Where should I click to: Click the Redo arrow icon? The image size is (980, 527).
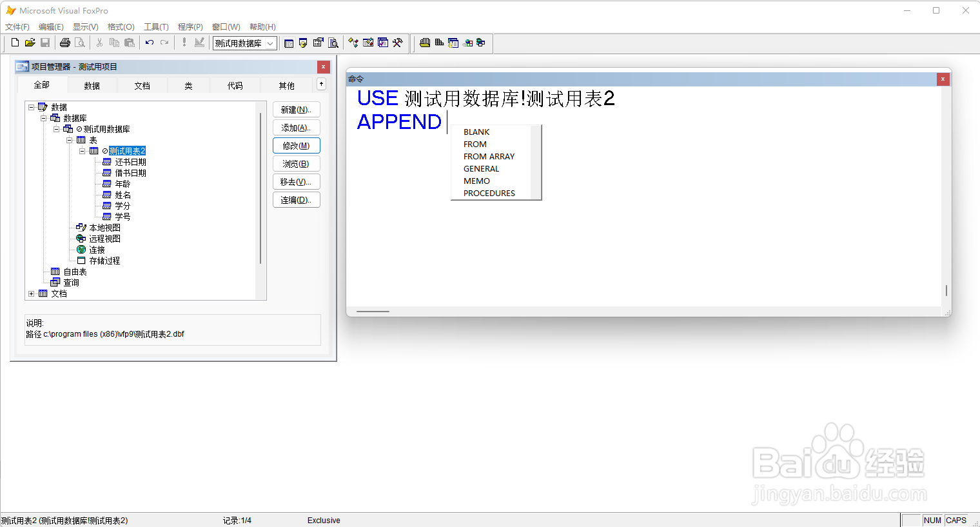pos(164,43)
